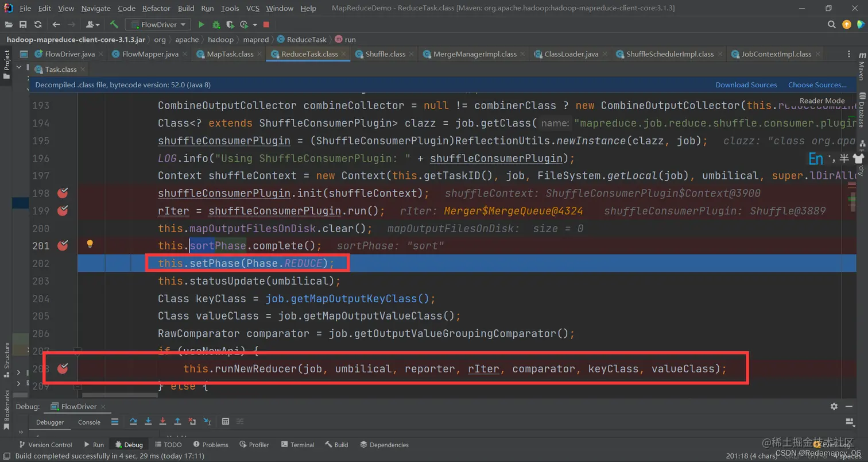
Task: Open the user profile dropdown in toolbar
Action: point(92,25)
